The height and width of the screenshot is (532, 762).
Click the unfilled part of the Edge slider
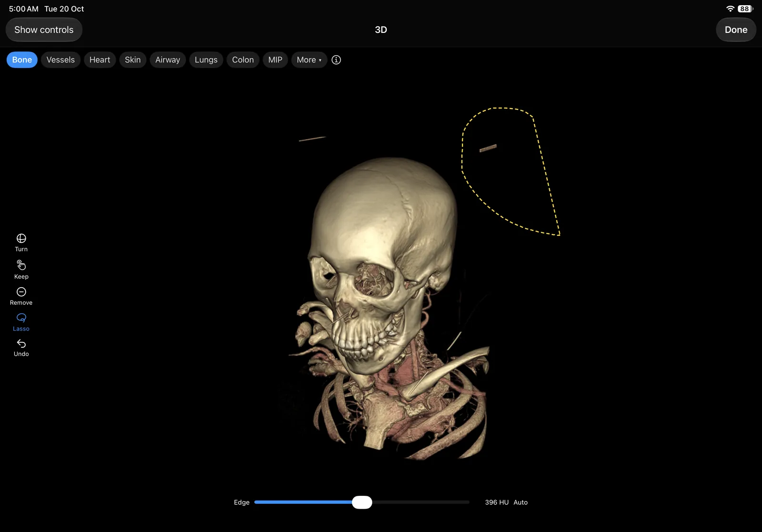[421, 502]
